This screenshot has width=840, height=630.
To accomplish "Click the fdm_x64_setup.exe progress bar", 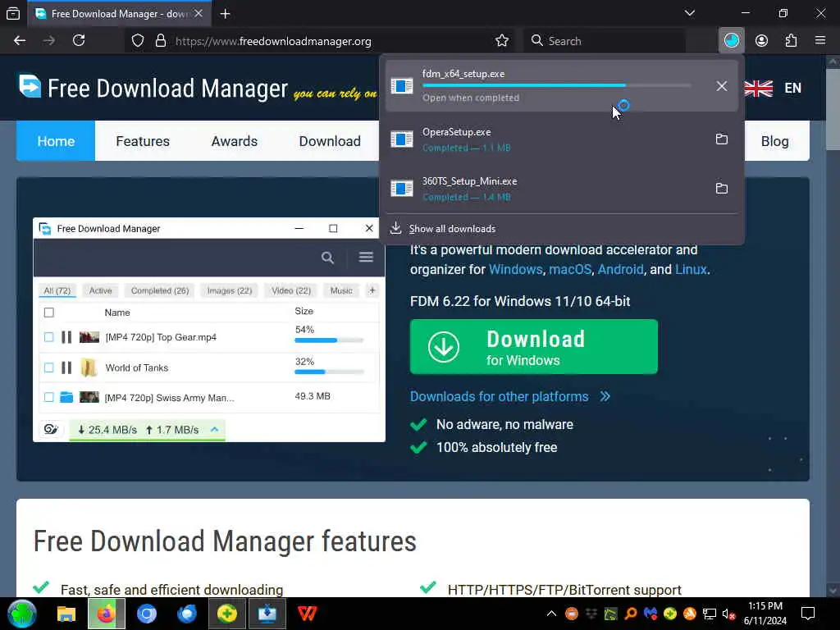I will pyautogui.click(x=557, y=85).
